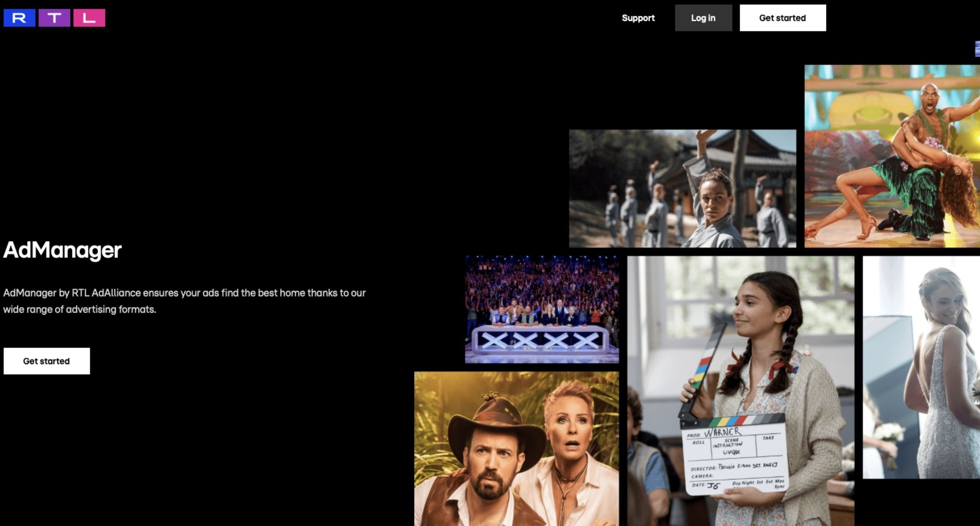The image size is (980, 526).
Task: Click the blue R logo block
Action: coord(19,18)
